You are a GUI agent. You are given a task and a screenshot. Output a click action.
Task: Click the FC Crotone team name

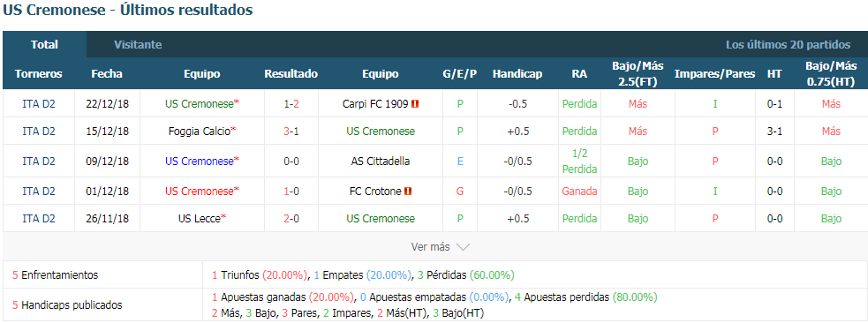pyautogui.click(x=375, y=192)
